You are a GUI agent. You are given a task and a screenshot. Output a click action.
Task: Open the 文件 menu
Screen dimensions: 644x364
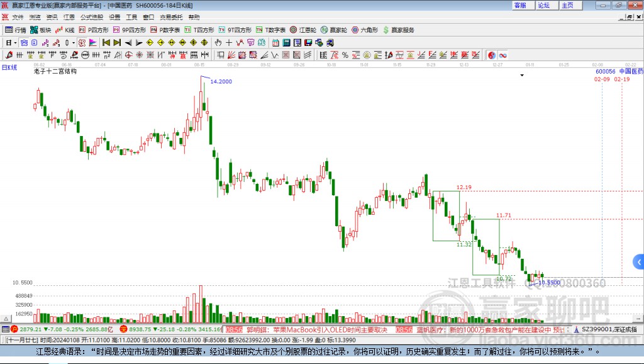18,17
